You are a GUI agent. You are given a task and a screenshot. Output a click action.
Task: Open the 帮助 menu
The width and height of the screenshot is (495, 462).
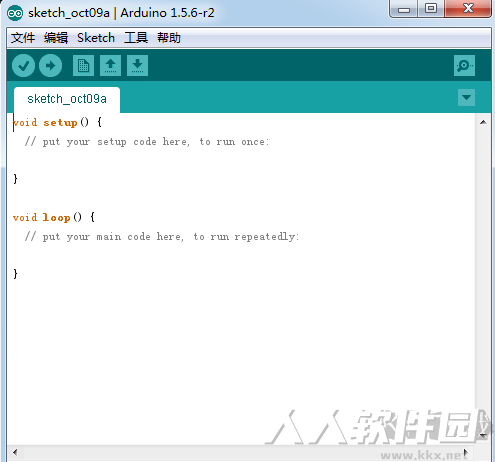pos(169,38)
